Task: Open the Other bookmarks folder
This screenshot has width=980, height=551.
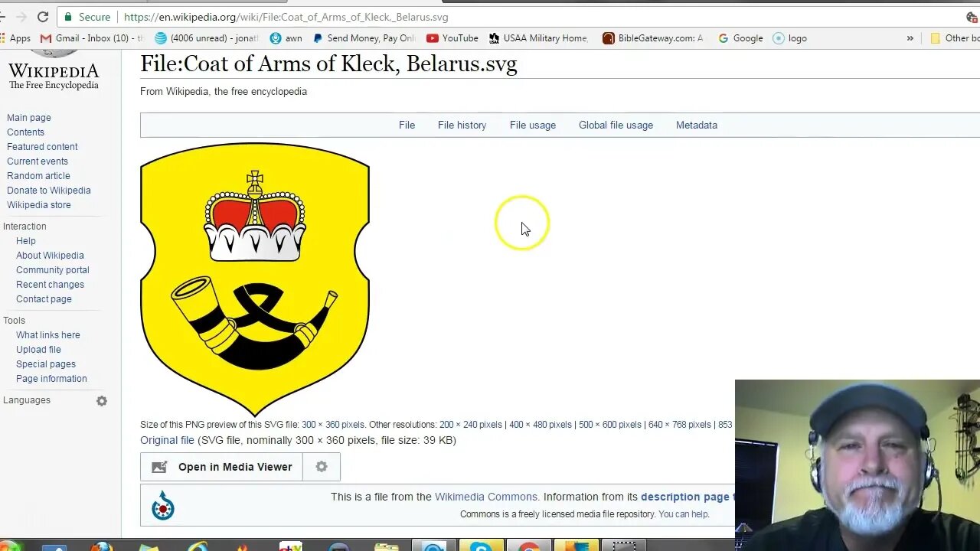Action: click(955, 38)
